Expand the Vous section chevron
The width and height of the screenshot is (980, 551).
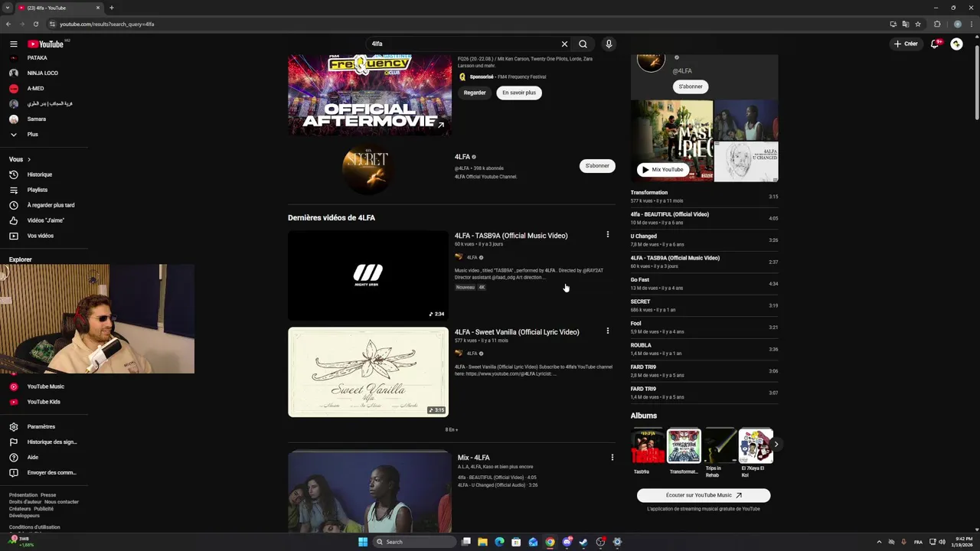point(29,159)
